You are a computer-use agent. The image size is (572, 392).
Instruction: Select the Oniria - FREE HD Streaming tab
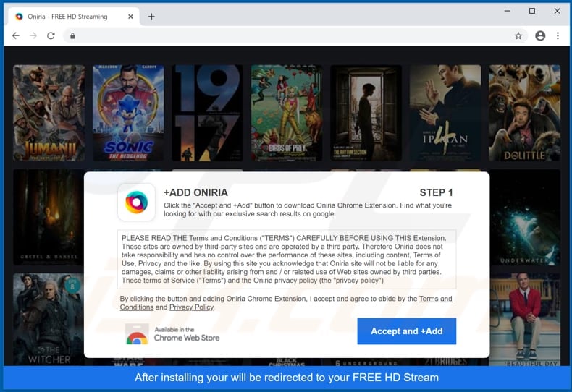point(73,17)
